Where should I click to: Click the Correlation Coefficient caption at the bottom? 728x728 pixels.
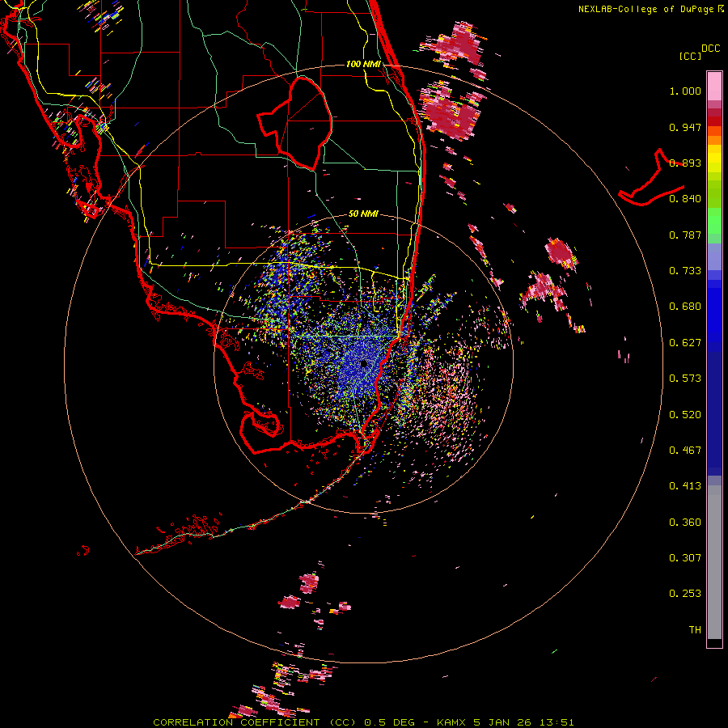coord(363,722)
